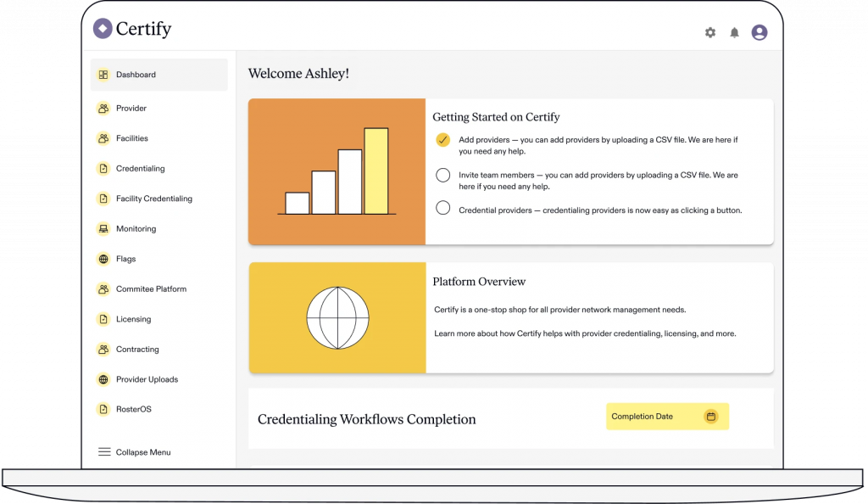
Task: Open the Provider section icon in sidebar
Action: pyautogui.click(x=103, y=108)
